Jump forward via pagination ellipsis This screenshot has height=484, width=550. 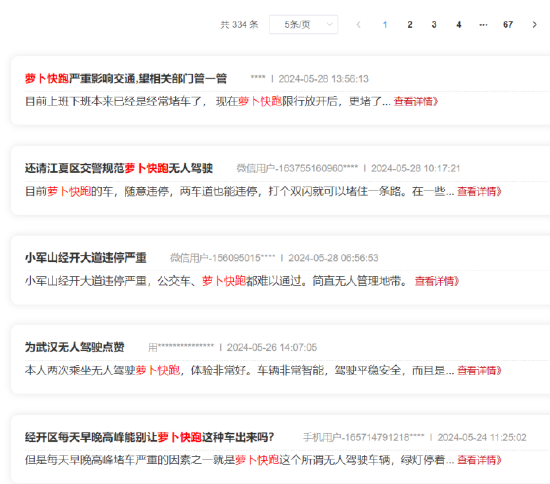(x=483, y=25)
